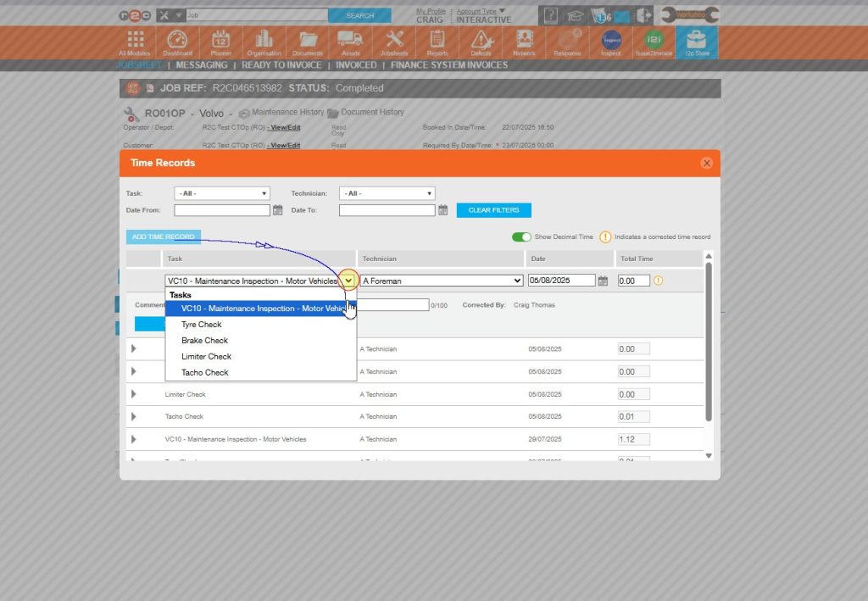The image size is (868, 601).
Task: Click the mail envelope icon in header
Action: coord(621,17)
